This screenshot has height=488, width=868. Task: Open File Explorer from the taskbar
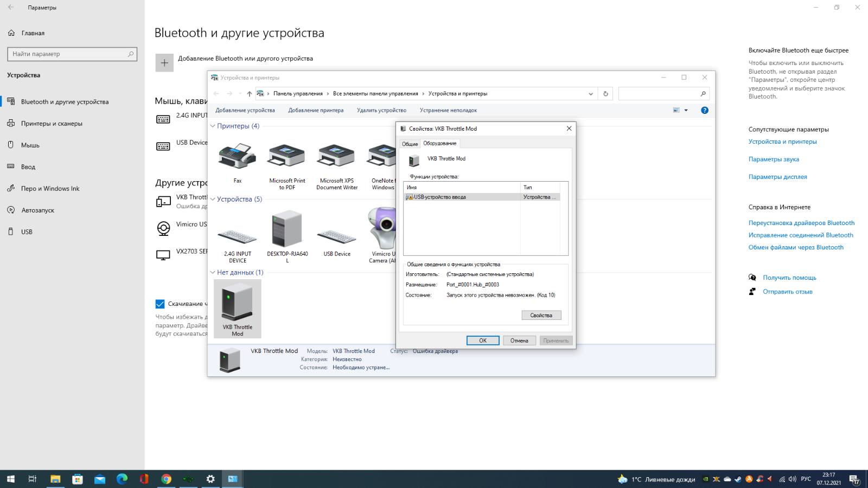point(55,479)
